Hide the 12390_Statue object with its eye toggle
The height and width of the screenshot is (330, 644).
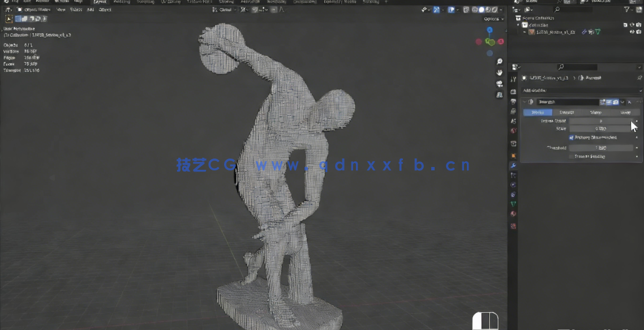click(632, 32)
